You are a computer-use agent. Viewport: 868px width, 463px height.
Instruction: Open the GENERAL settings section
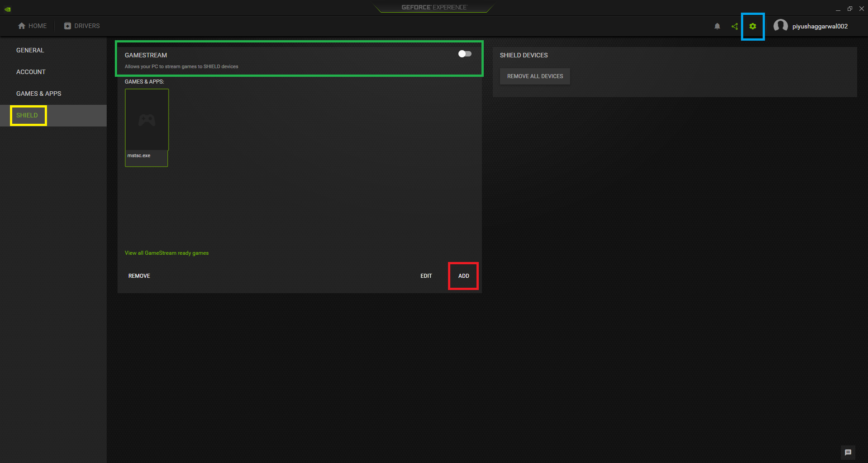click(53, 50)
